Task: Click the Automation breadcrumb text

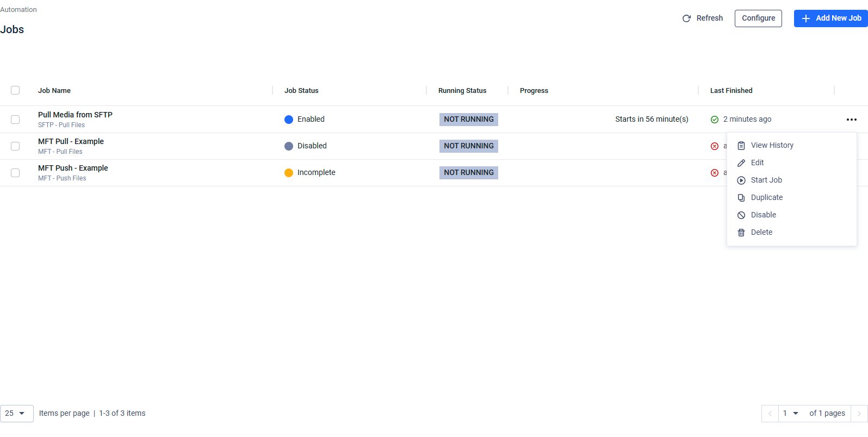Action: click(x=18, y=10)
